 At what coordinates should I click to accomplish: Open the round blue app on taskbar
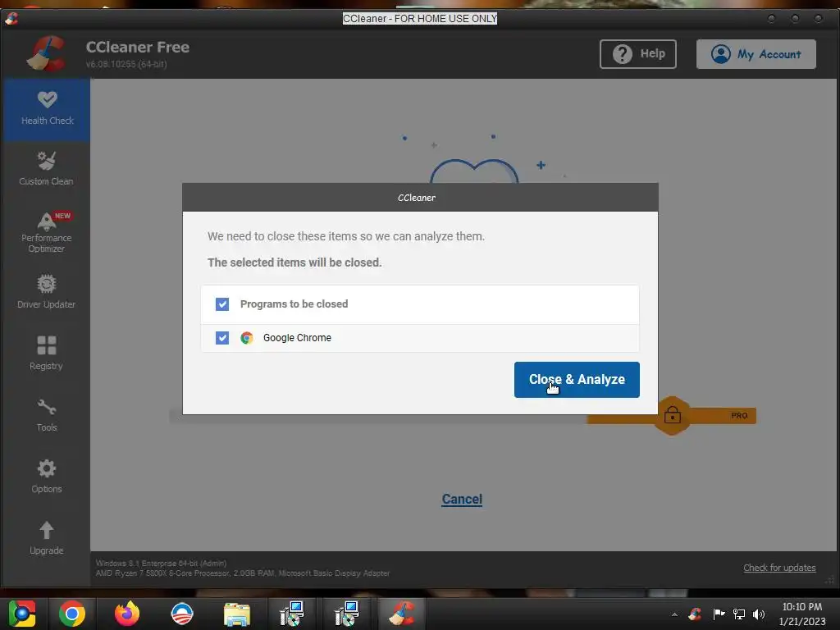click(x=181, y=614)
